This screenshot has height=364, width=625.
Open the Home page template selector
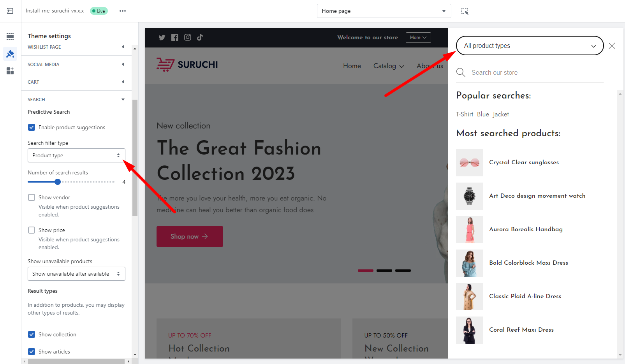click(x=384, y=11)
